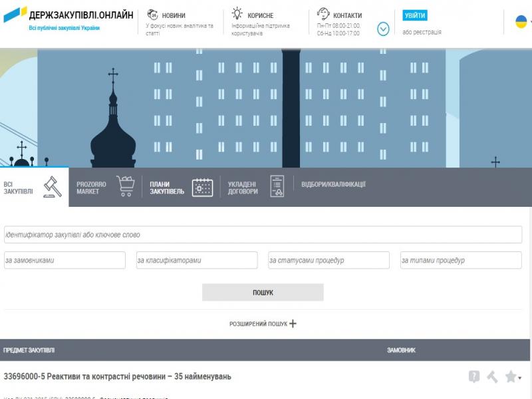
Task: Open the Ukrainian flag language selector
Action: click(521, 22)
